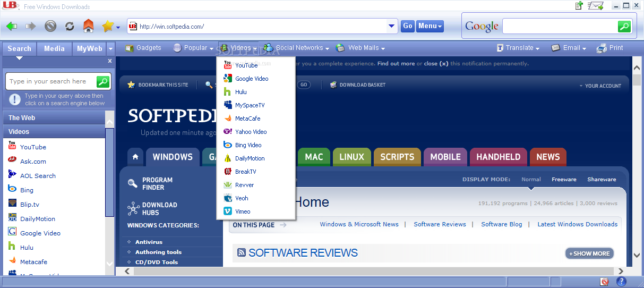Viewport: 644px width, 288px height.
Task: Click the sidebar search magnifier button
Action: [103, 81]
